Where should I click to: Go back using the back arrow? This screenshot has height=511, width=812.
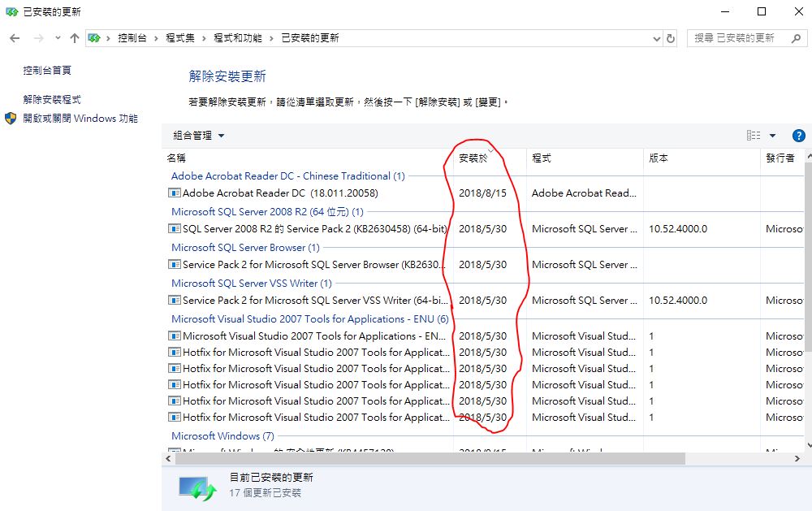pos(15,38)
